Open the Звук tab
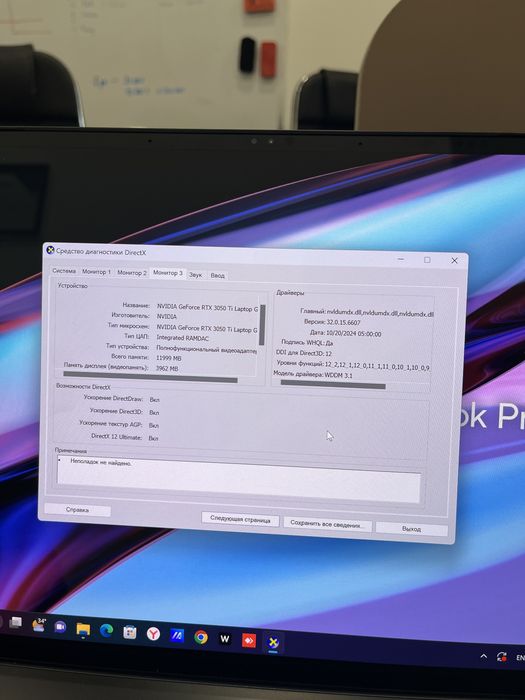 195,275
